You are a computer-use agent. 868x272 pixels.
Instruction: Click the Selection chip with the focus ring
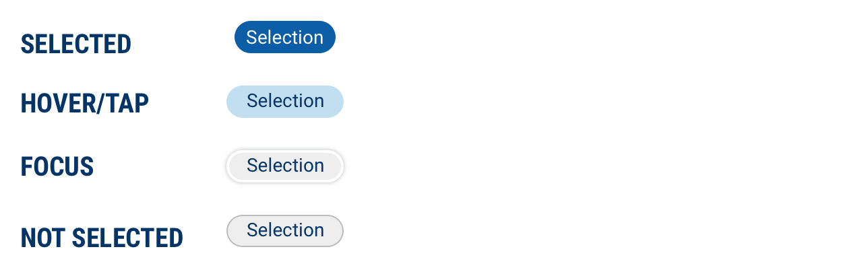[284, 166]
